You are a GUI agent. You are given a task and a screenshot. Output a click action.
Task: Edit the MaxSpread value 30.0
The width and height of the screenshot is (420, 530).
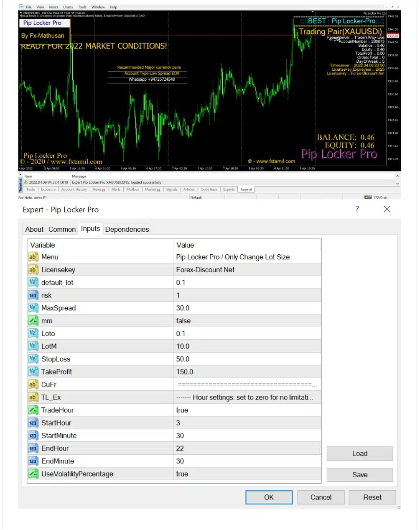pos(247,308)
